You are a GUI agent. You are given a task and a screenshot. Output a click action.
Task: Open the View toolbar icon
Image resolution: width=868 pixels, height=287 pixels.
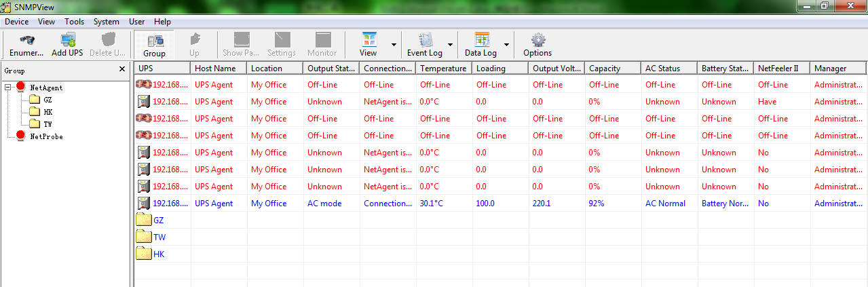pos(369,40)
